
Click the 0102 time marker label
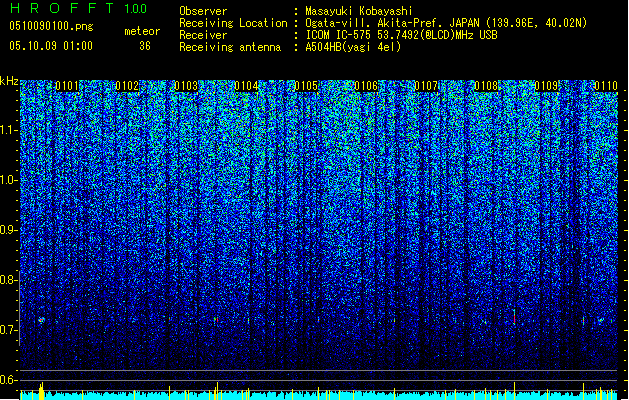point(127,86)
